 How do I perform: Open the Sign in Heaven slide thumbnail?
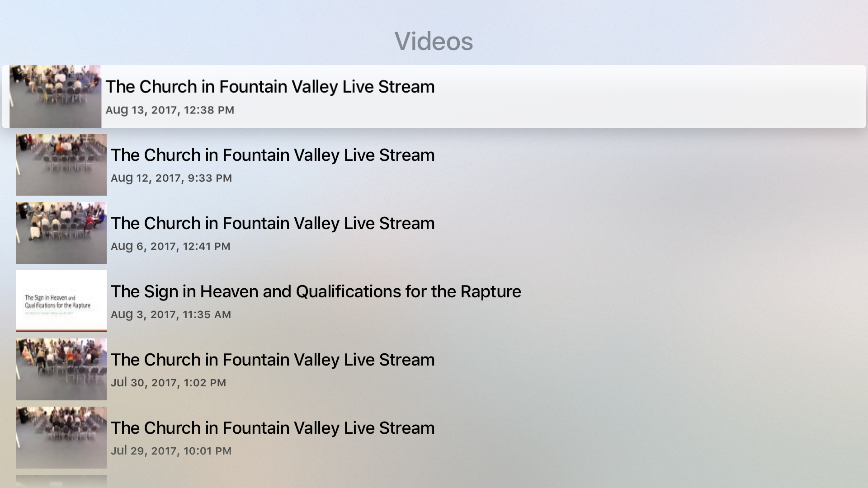(x=61, y=301)
